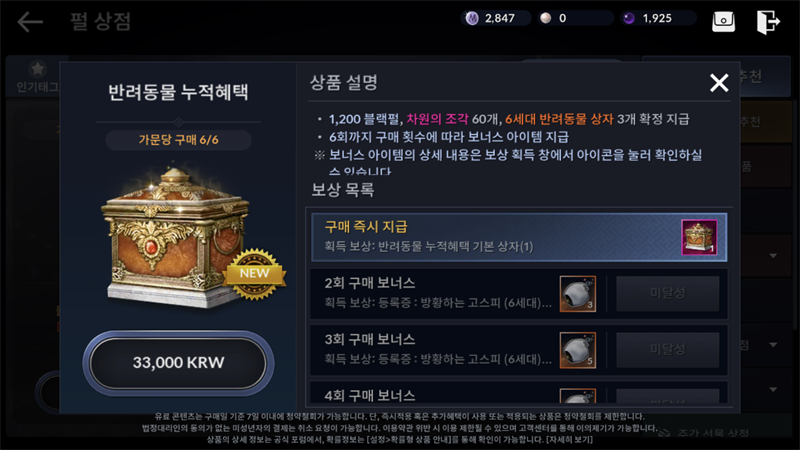Tap the white pearl currency icon showing 0
The image size is (800, 450).
click(546, 18)
